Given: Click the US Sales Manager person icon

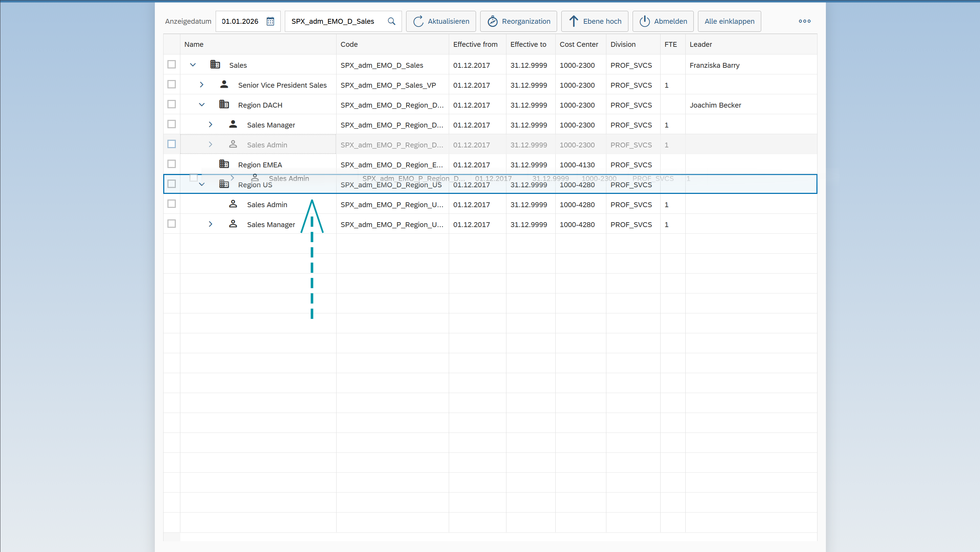Looking at the screenshot, I should click(x=233, y=224).
